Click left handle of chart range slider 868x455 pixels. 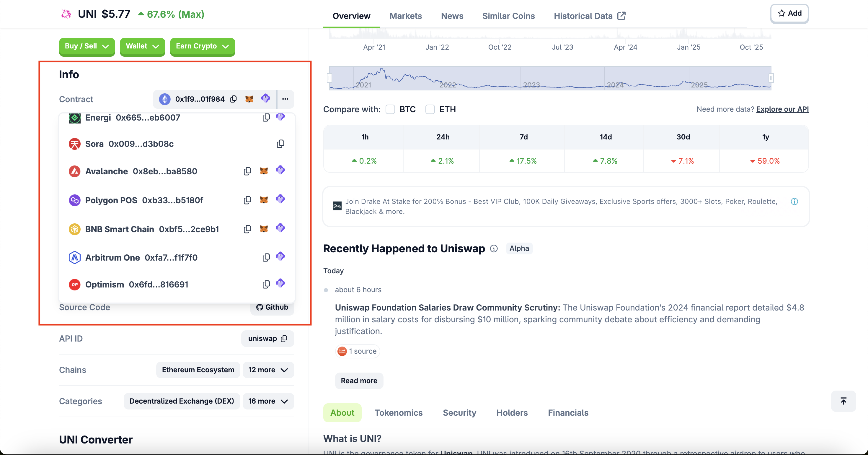tap(329, 78)
